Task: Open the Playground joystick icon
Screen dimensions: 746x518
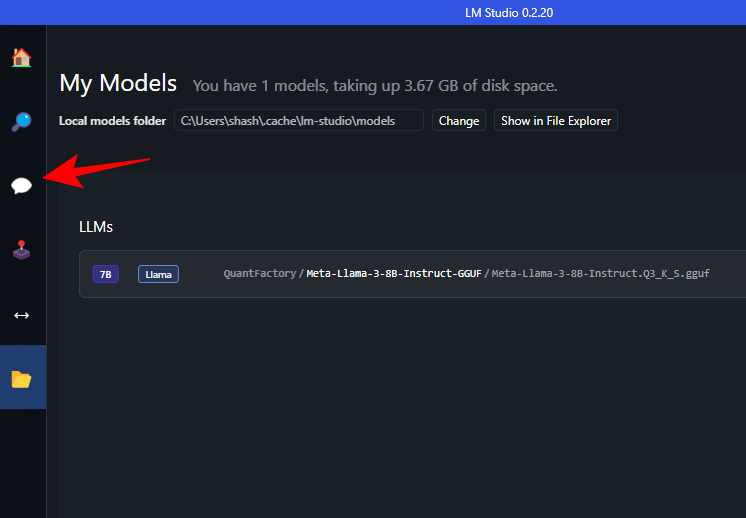Action: (x=21, y=250)
